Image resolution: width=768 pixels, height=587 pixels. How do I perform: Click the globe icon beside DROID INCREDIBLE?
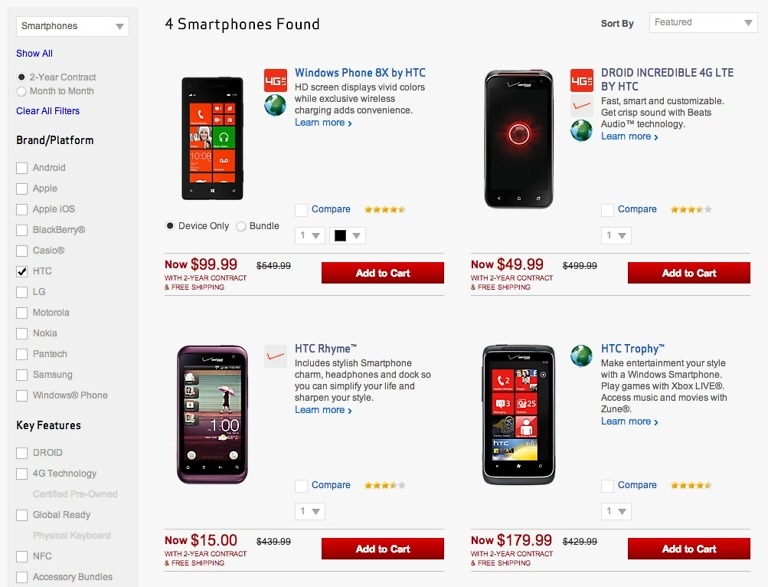[581, 130]
